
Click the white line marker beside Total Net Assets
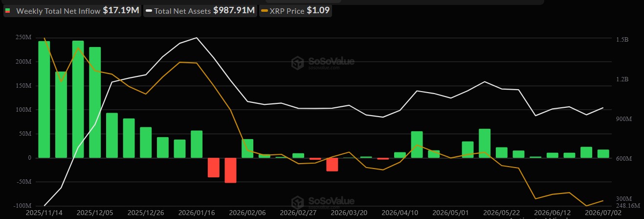[149, 11]
